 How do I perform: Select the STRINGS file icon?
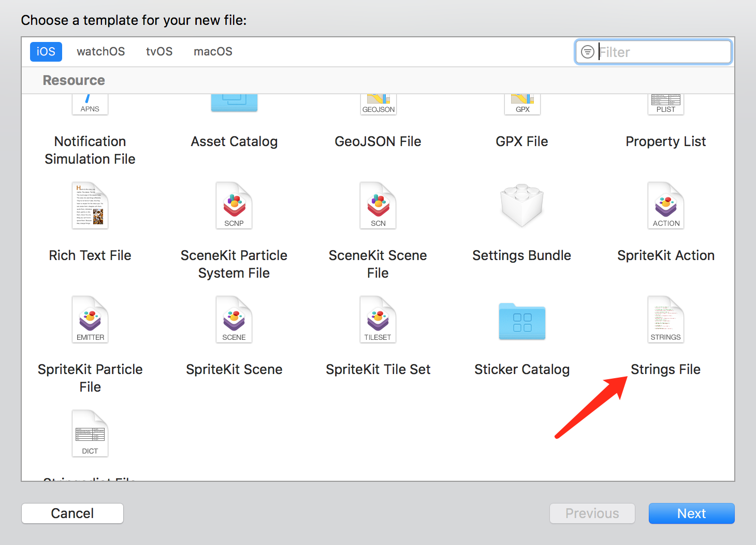click(666, 319)
